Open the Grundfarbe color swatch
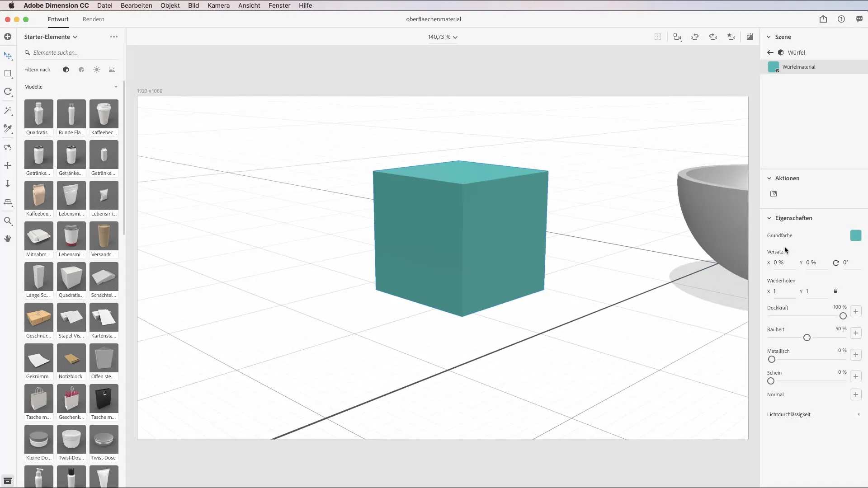Image resolution: width=868 pixels, height=488 pixels. pos(855,235)
